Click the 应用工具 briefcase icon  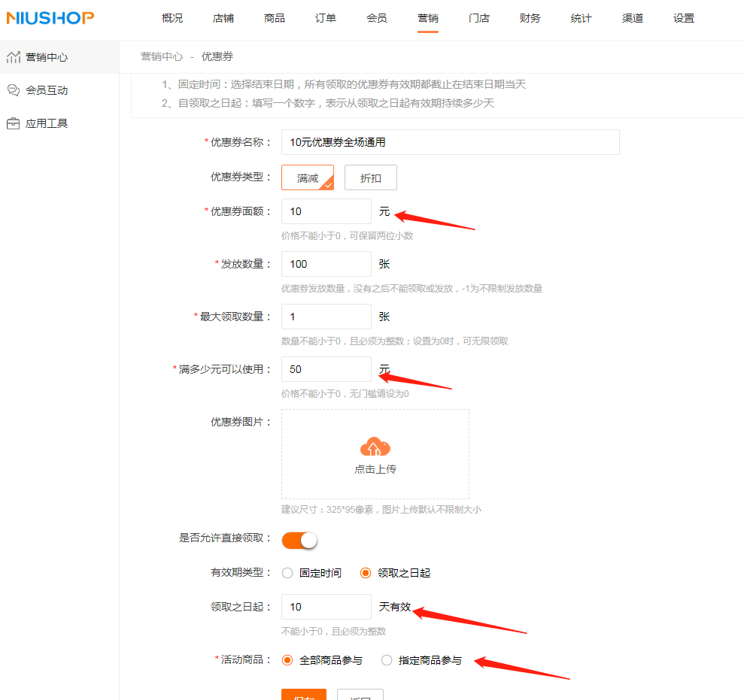tap(14, 123)
